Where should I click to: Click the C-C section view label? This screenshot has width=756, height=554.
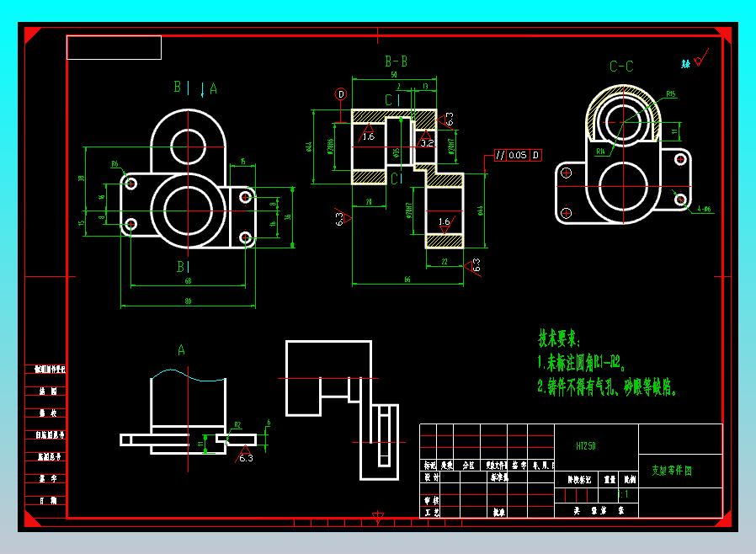(621, 66)
